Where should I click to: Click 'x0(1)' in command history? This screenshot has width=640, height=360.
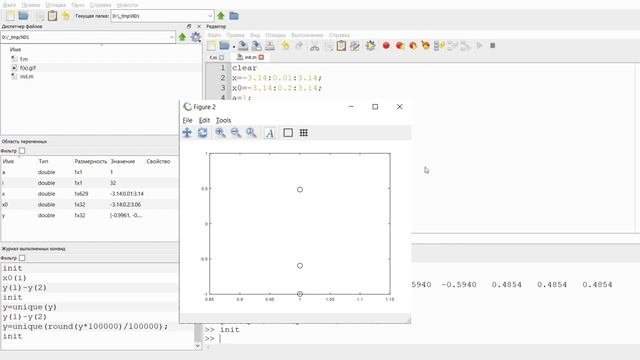(14, 278)
